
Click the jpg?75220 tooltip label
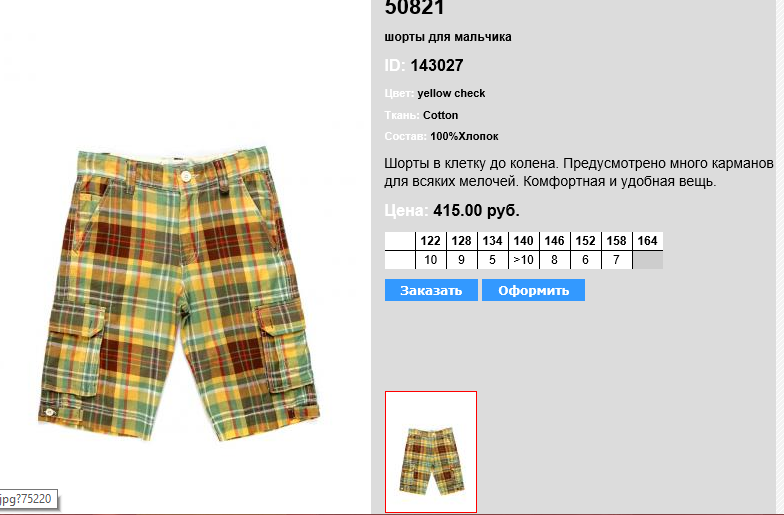tap(26, 499)
